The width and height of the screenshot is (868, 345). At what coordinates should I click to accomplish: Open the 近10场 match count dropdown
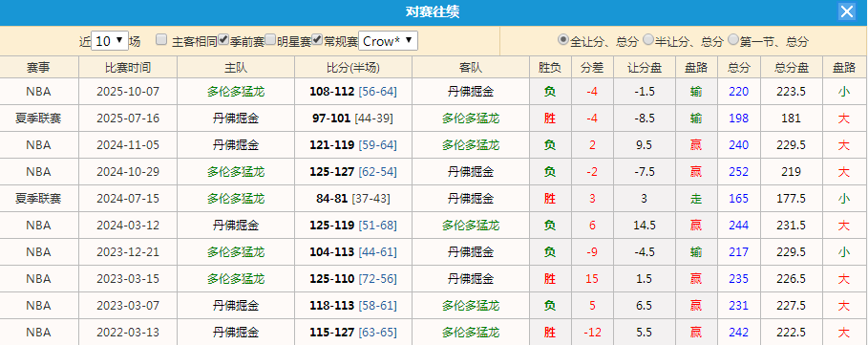coord(110,41)
